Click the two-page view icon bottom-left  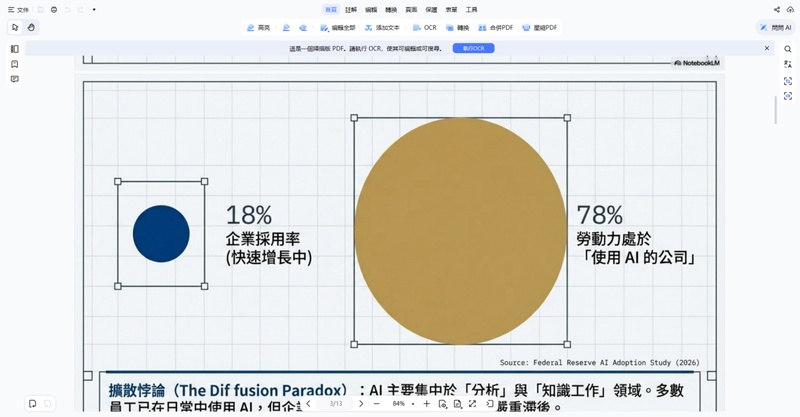tap(47, 404)
